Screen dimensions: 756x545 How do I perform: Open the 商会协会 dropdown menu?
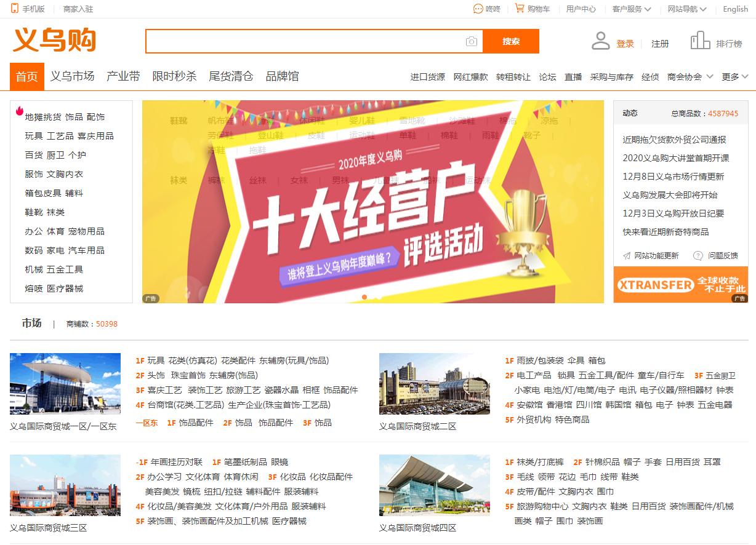pyautogui.click(x=690, y=77)
